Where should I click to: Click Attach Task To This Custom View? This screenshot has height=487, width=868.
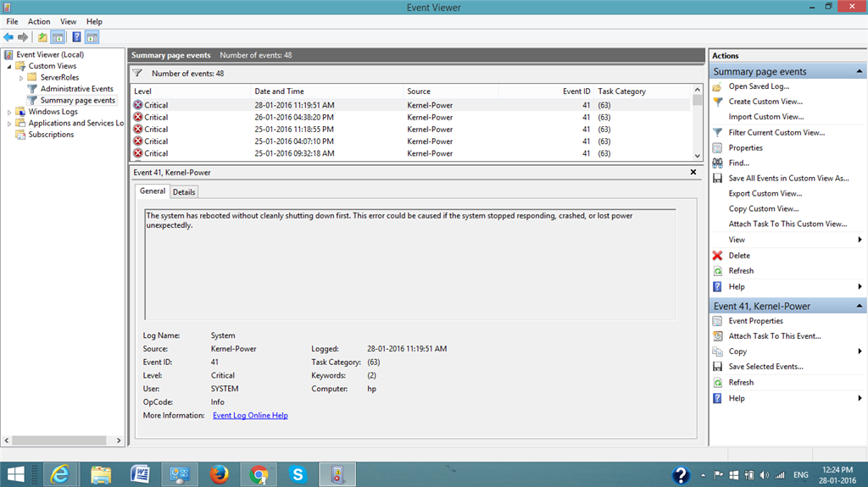787,224
